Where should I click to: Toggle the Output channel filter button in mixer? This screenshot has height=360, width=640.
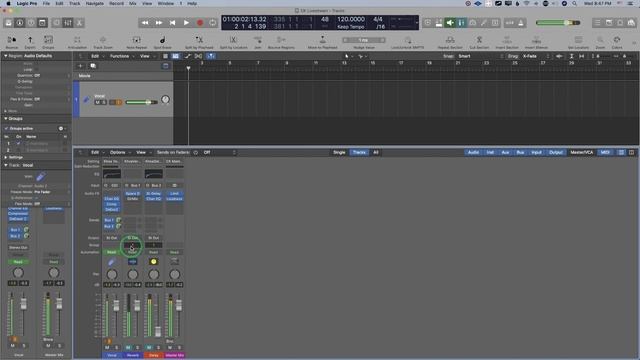556,152
